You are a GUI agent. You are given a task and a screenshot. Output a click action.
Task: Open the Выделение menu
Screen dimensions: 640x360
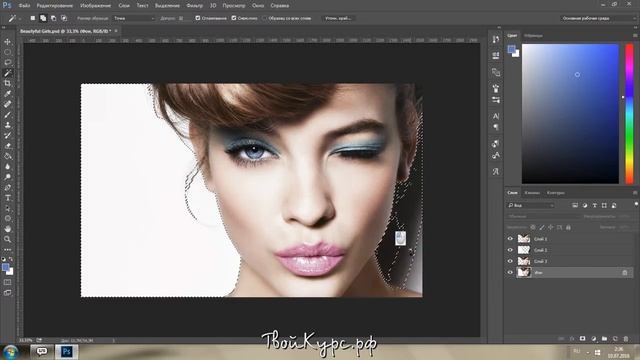pyautogui.click(x=167, y=6)
